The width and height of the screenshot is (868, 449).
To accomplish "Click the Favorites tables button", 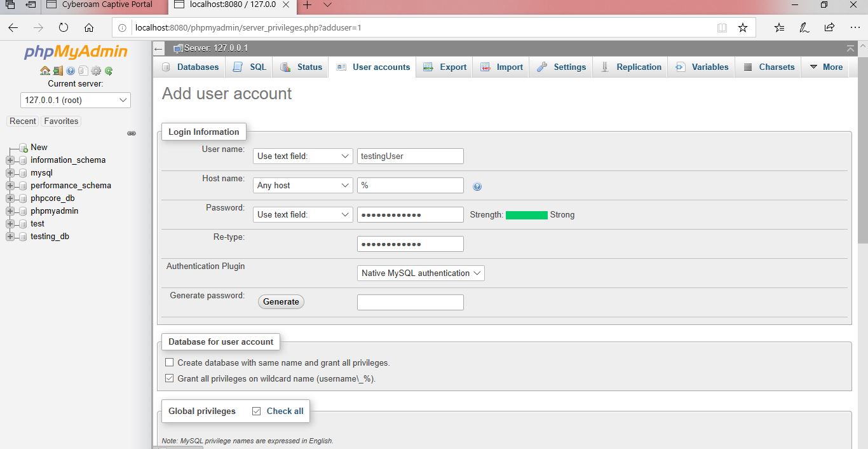I will 61,121.
